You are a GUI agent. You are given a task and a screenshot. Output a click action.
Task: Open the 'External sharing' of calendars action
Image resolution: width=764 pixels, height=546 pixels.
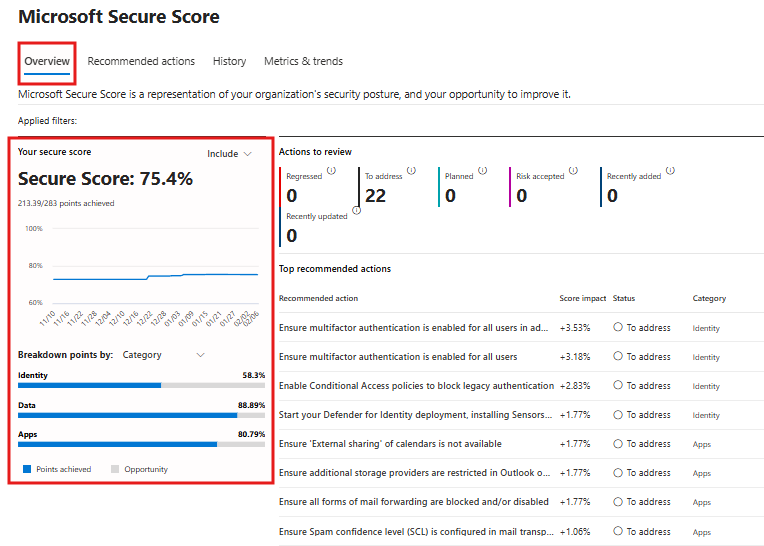pos(390,444)
